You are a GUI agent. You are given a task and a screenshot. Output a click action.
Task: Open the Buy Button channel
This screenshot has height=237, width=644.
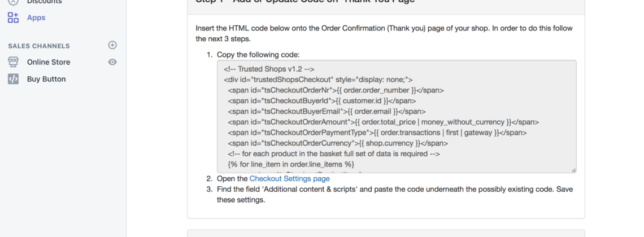[46, 79]
